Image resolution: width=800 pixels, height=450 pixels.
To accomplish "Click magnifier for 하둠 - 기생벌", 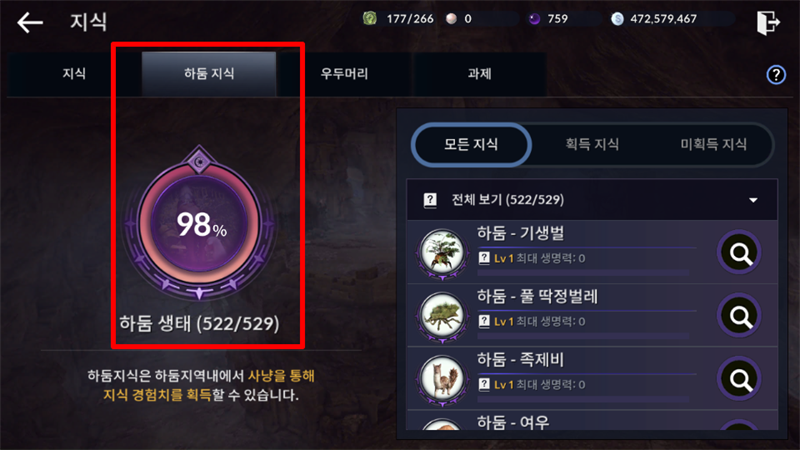I will click(740, 252).
